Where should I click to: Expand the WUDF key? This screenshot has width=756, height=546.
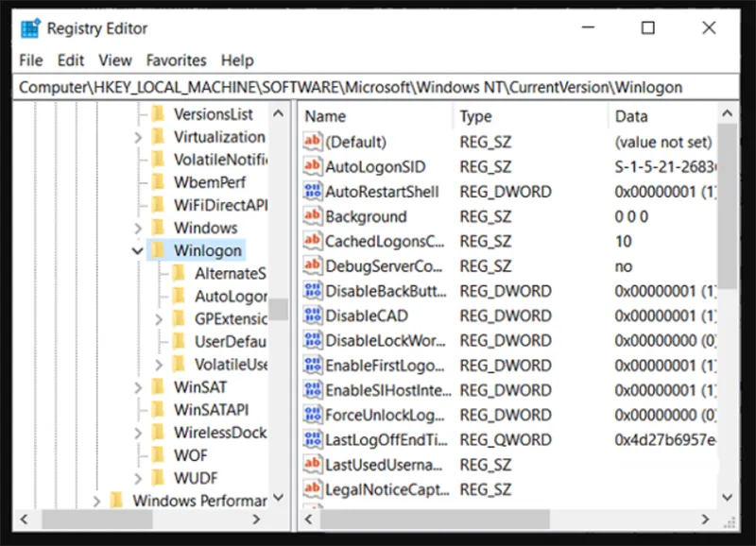click(x=138, y=478)
